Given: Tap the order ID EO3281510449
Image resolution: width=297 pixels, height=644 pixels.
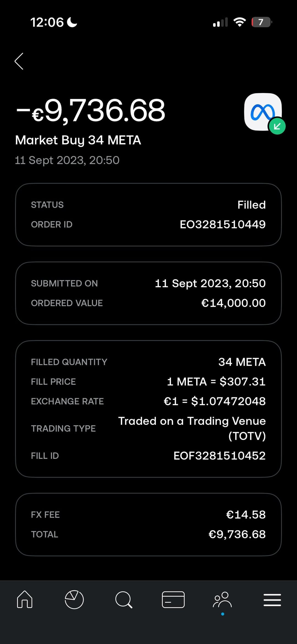Looking at the screenshot, I should point(222,224).
